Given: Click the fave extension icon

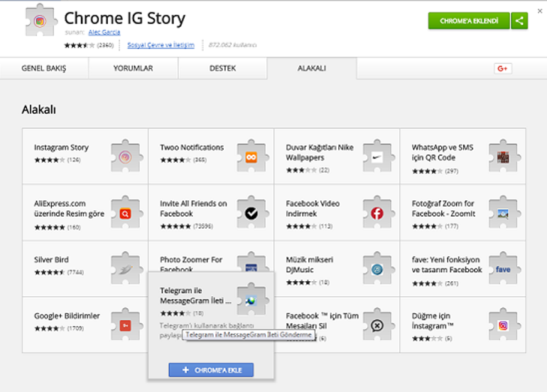Looking at the screenshot, I should click(503, 269).
